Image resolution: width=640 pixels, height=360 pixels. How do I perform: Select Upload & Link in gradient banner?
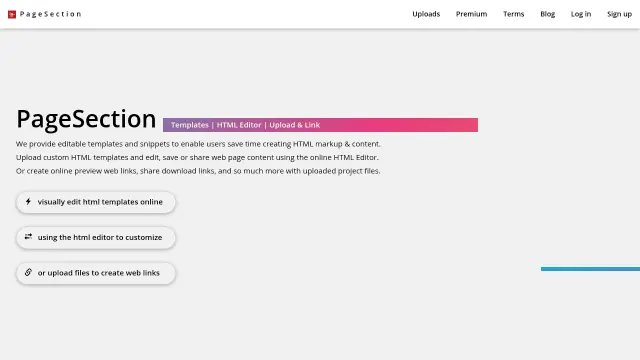point(294,125)
